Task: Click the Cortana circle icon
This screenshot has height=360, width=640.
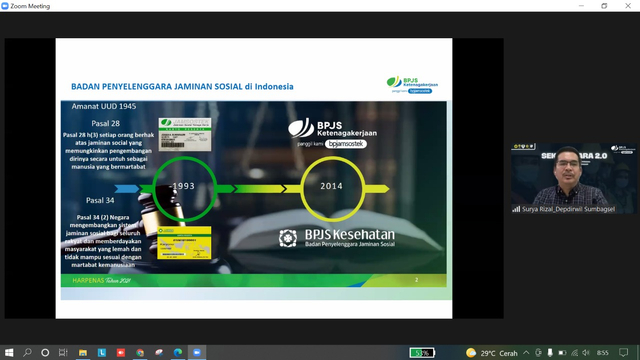Action: pos(45,353)
